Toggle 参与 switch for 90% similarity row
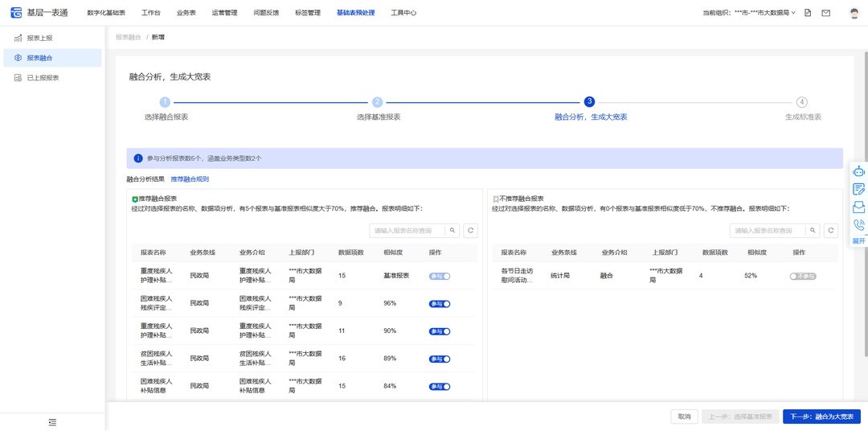Image resolution: width=868 pixels, height=431 pixels. [x=440, y=331]
